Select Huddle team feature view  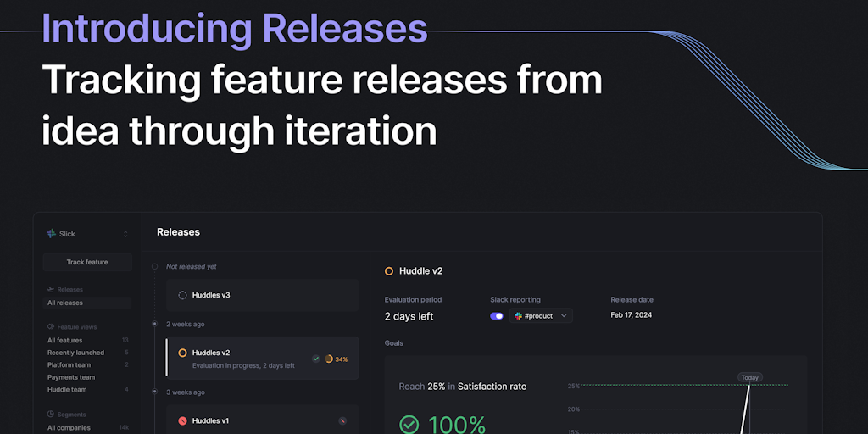pos(67,389)
